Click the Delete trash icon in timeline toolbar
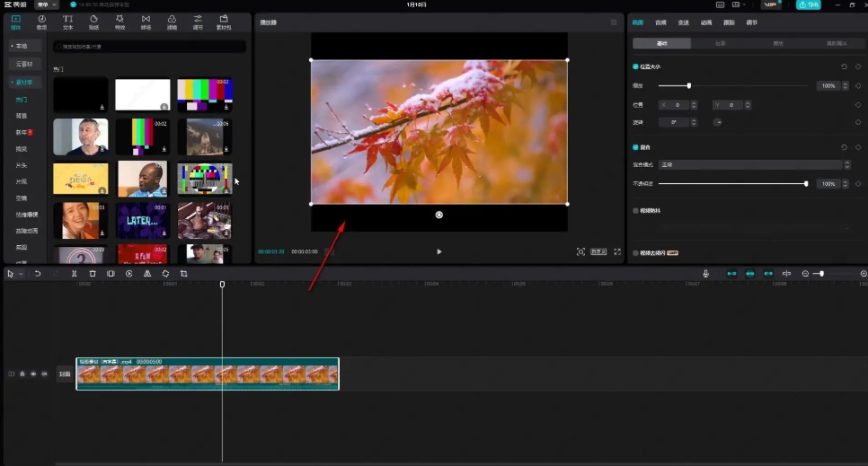 tap(93, 274)
